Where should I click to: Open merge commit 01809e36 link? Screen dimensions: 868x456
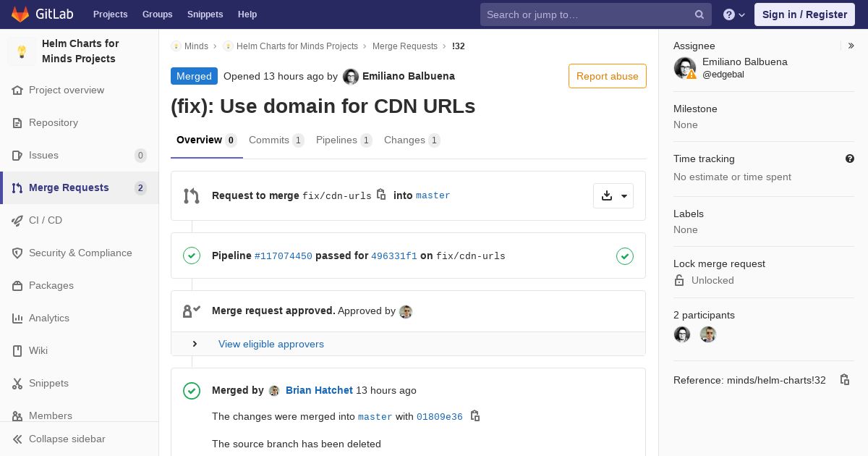tap(440, 417)
